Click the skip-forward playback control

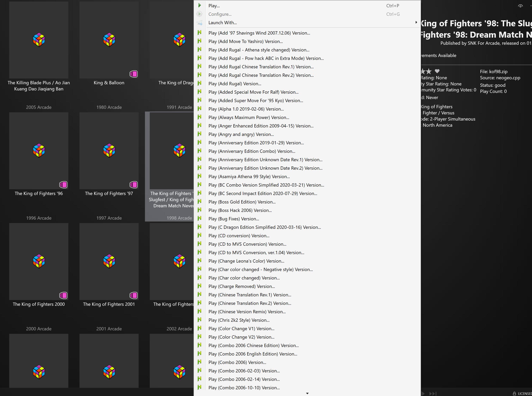[433, 393]
